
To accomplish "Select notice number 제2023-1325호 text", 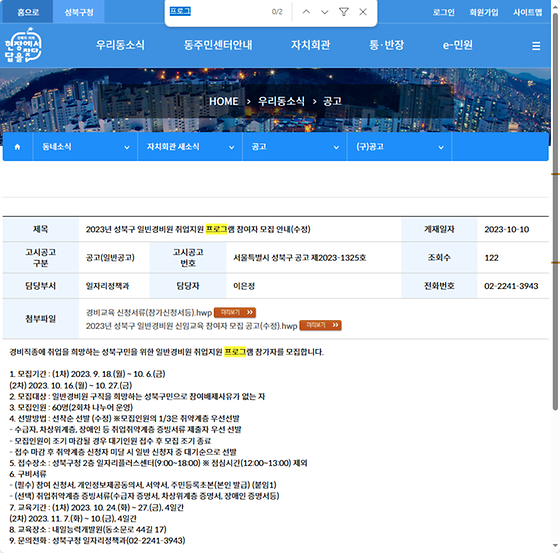I will [x=338, y=258].
